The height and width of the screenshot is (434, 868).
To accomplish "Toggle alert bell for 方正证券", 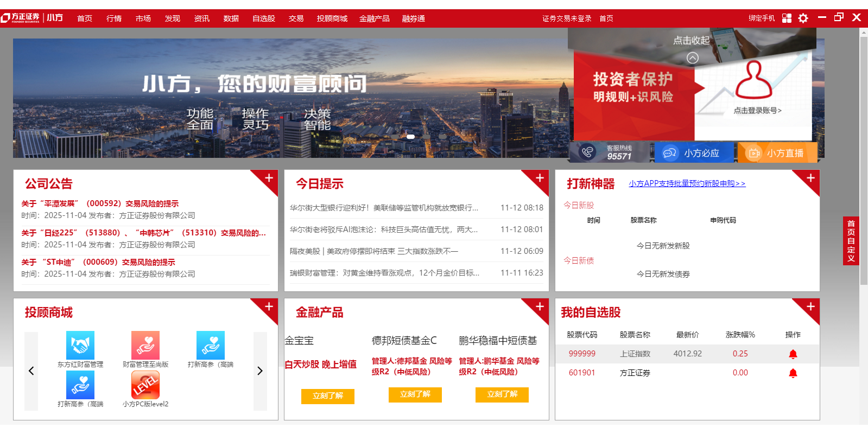I will [x=793, y=373].
